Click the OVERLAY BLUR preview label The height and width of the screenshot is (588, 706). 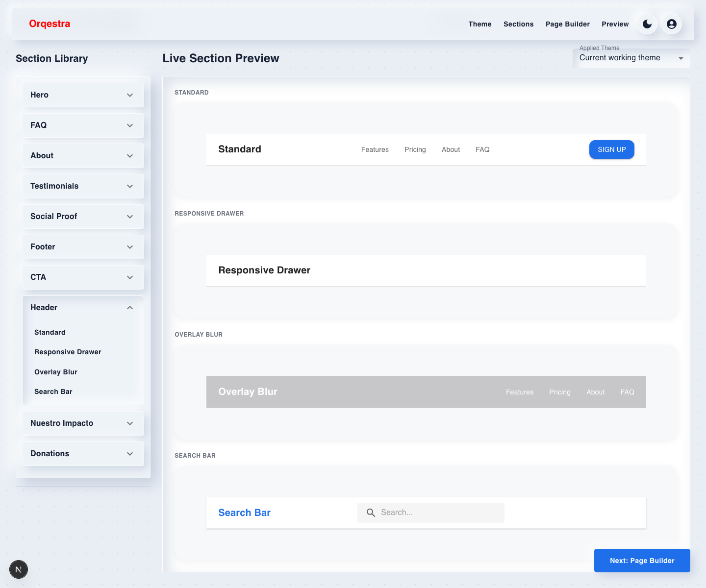click(199, 335)
